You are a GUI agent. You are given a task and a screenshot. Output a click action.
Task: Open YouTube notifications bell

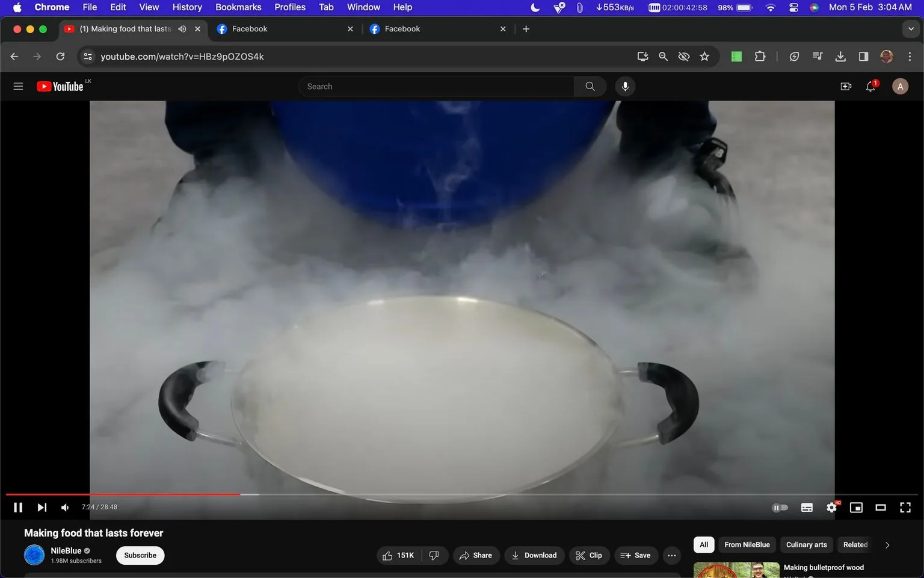(x=870, y=86)
